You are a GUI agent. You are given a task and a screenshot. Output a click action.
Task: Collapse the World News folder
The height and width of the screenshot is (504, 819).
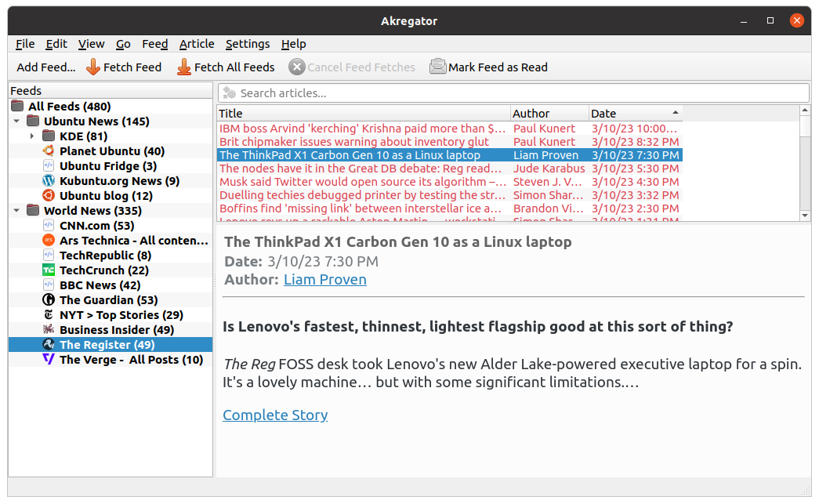click(16, 211)
